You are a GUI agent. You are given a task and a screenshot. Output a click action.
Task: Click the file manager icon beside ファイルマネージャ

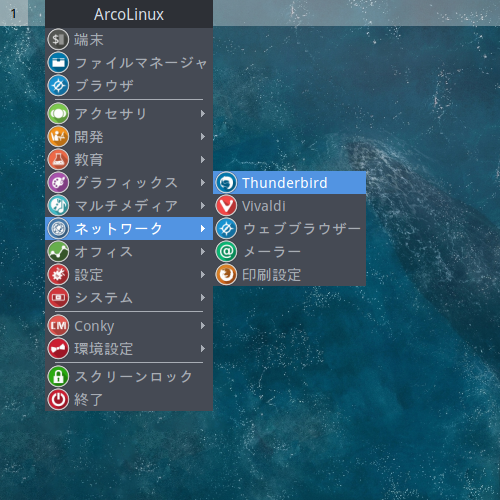(58, 62)
